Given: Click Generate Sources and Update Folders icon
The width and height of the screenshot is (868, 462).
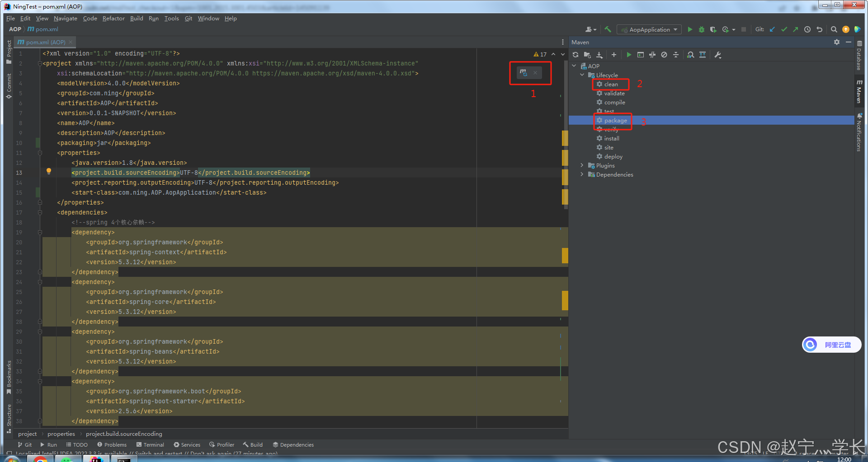Looking at the screenshot, I should (587, 55).
